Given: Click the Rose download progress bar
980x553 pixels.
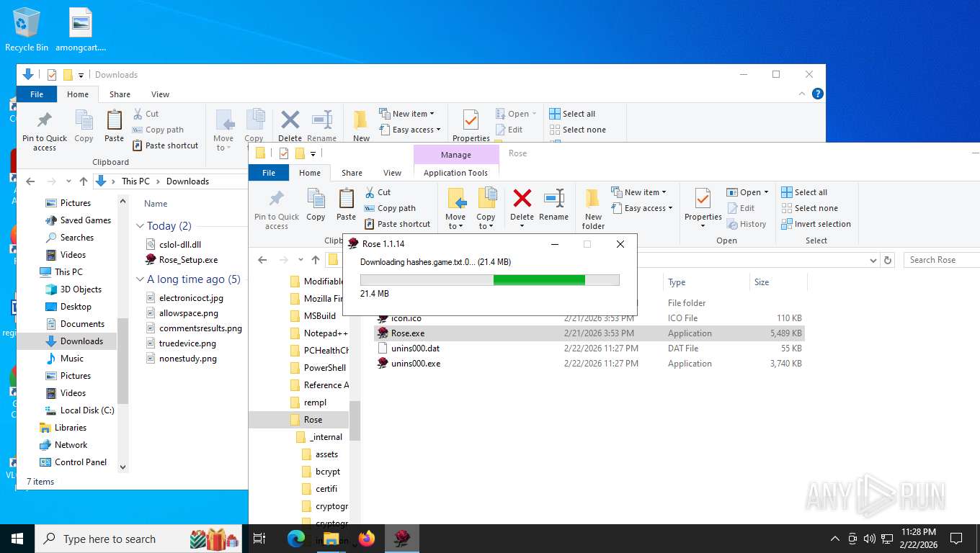Looking at the screenshot, I should (x=489, y=280).
